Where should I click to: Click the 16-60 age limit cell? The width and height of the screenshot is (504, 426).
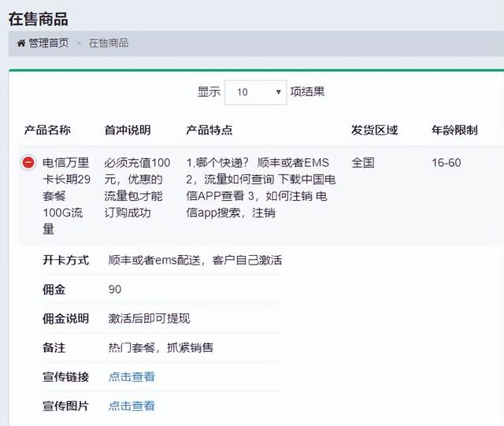coord(447,163)
